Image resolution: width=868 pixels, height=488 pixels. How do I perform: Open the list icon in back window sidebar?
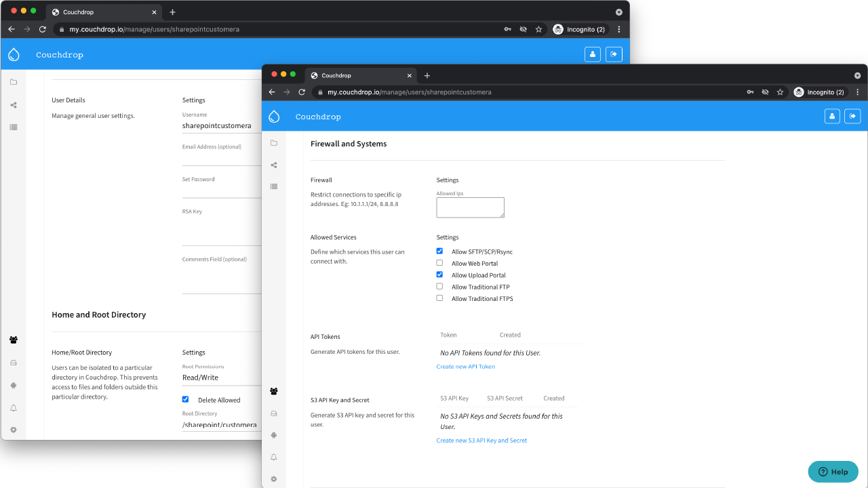click(14, 127)
